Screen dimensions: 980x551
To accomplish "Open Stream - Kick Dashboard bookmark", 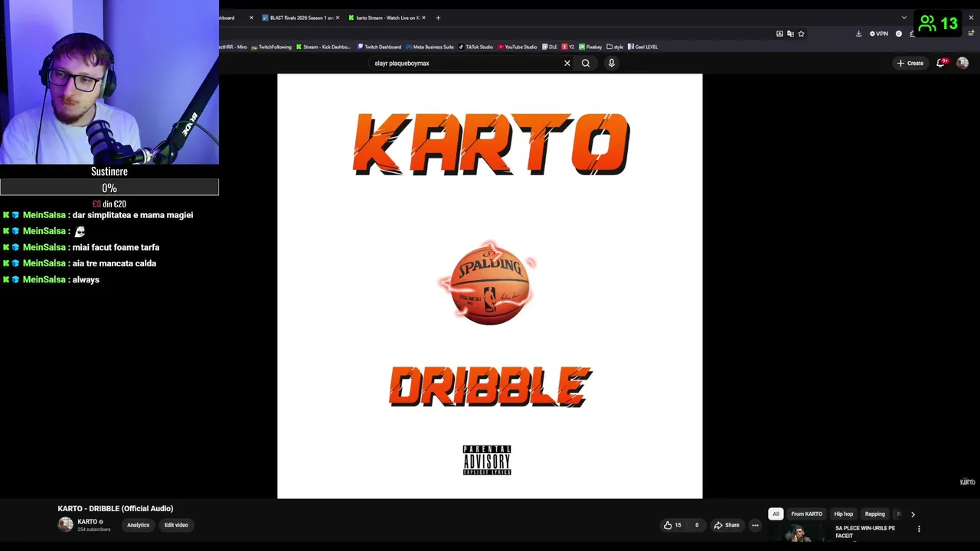I will pyautogui.click(x=323, y=47).
